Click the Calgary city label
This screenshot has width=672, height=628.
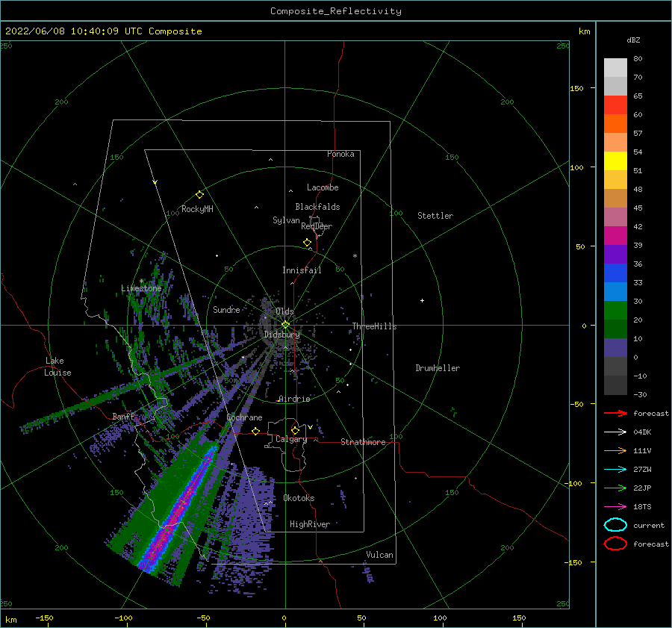pyautogui.click(x=291, y=439)
